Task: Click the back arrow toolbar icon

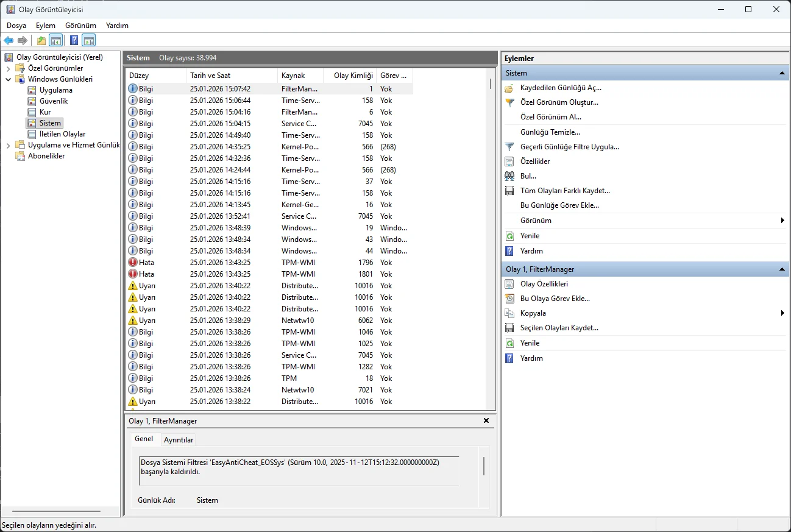Action: pos(9,41)
